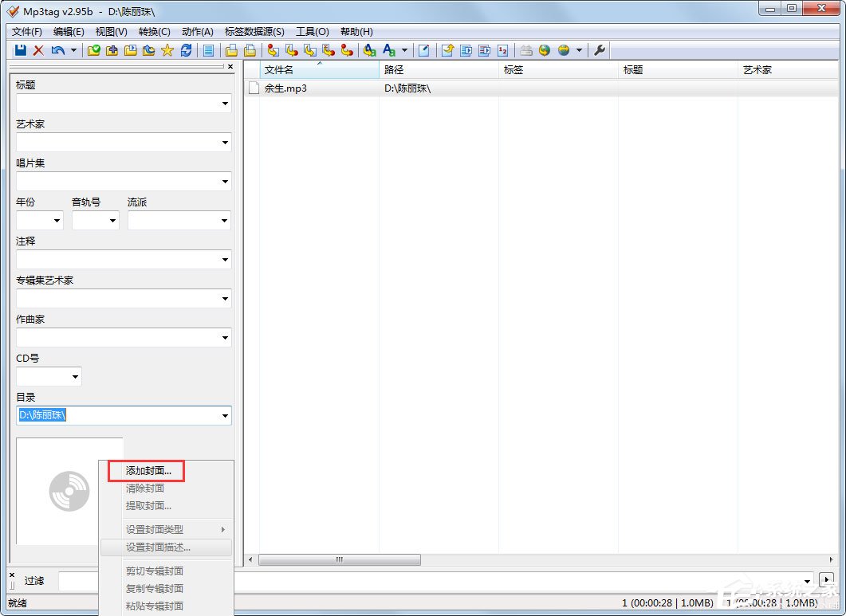Open the change directory folder icon
Image resolution: width=846 pixels, height=616 pixels.
(x=92, y=50)
